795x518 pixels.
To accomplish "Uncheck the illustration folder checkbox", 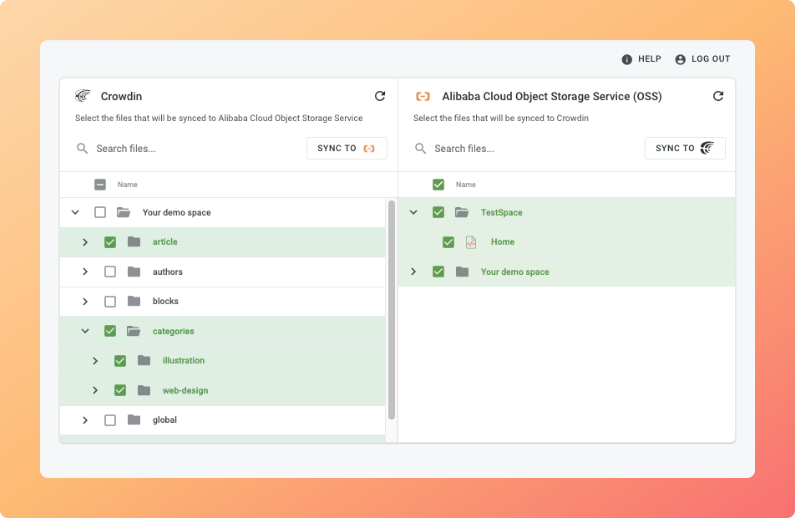I will [x=120, y=360].
